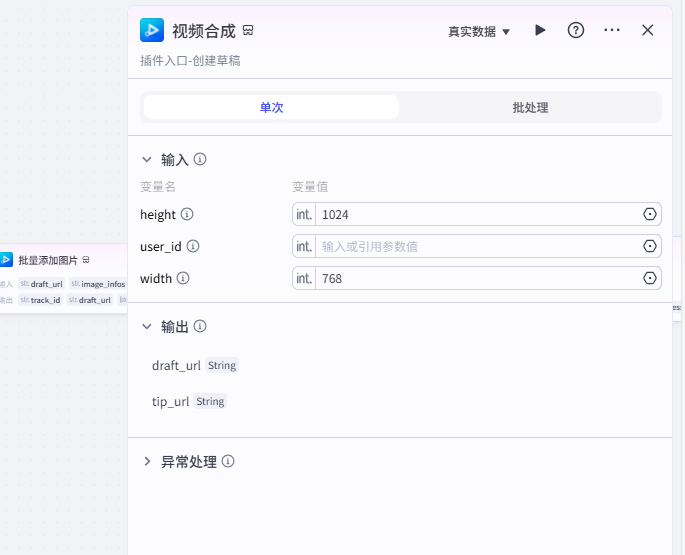
Task: Switch to the 批处理 tab
Action: point(530,108)
